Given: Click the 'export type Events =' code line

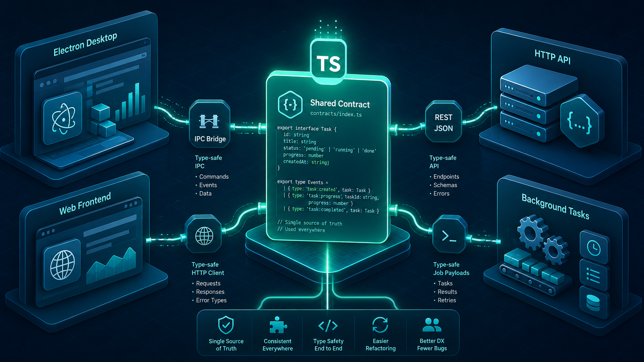Looking at the screenshot, I should coord(303,182).
